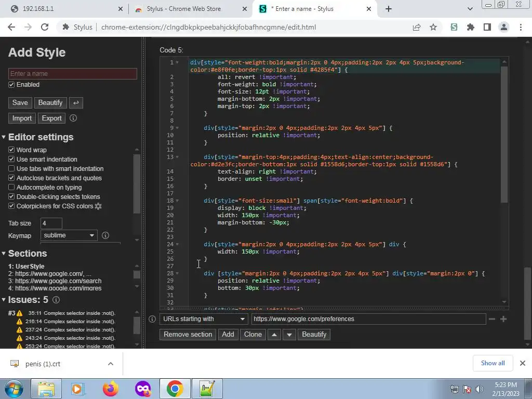Image resolution: width=532 pixels, height=399 pixels.
Task: Toggle Autoclose brackets and quotes
Action: point(11,178)
